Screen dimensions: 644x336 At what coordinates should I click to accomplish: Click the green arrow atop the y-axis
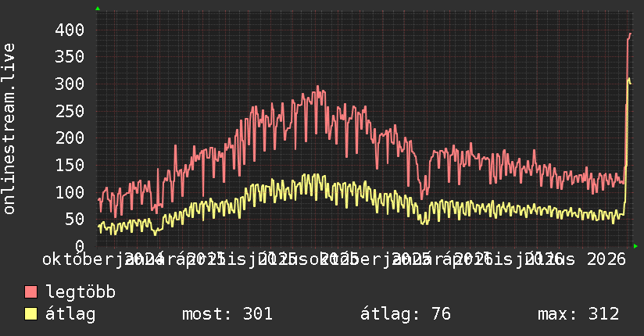coord(98,9)
